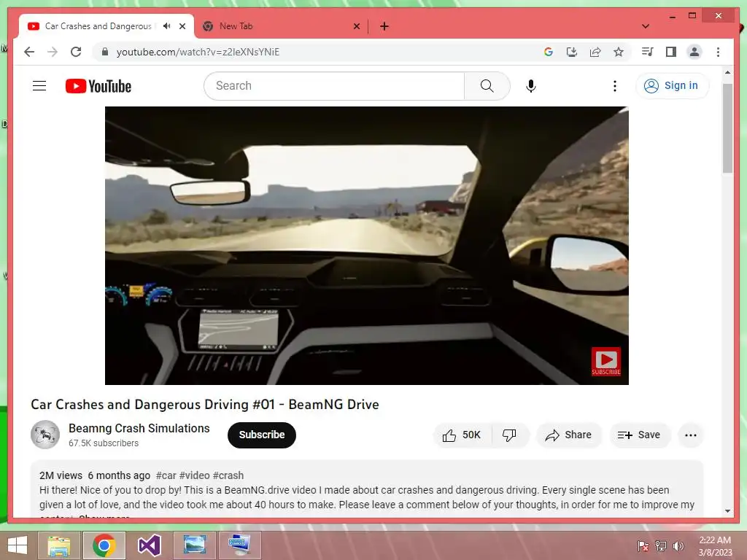Viewport: 747px width, 560px height.
Task: Open Chrome side panel
Action: click(x=671, y=52)
